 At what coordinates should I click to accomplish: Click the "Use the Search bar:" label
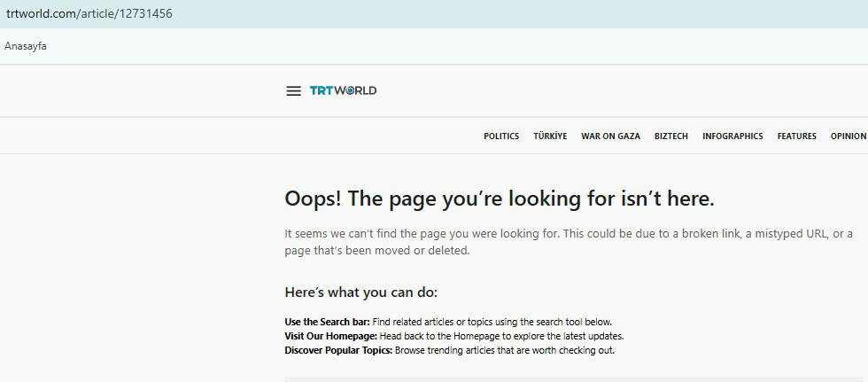[327, 322]
